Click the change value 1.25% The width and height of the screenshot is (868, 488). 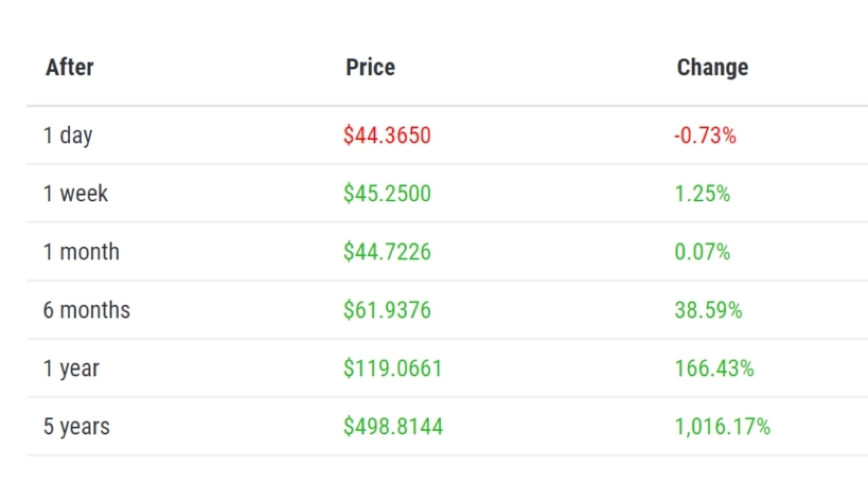click(x=703, y=194)
